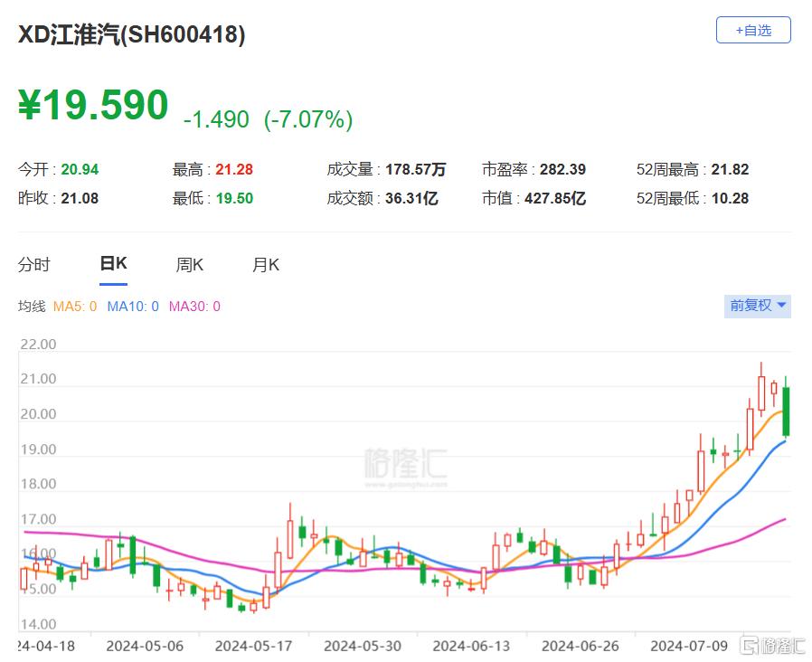Click the current price ¥19.590
Image resolution: width=812 pixels, height=662 pixels.
click(93, 105)
